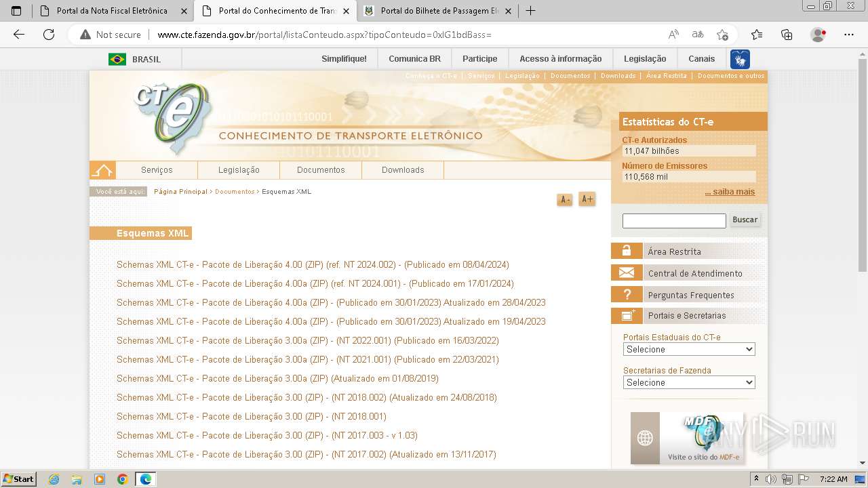Open Internet Explorer from the taskbar
The height and width of the screenshot is (488, 868).
[x=54, y=479]
